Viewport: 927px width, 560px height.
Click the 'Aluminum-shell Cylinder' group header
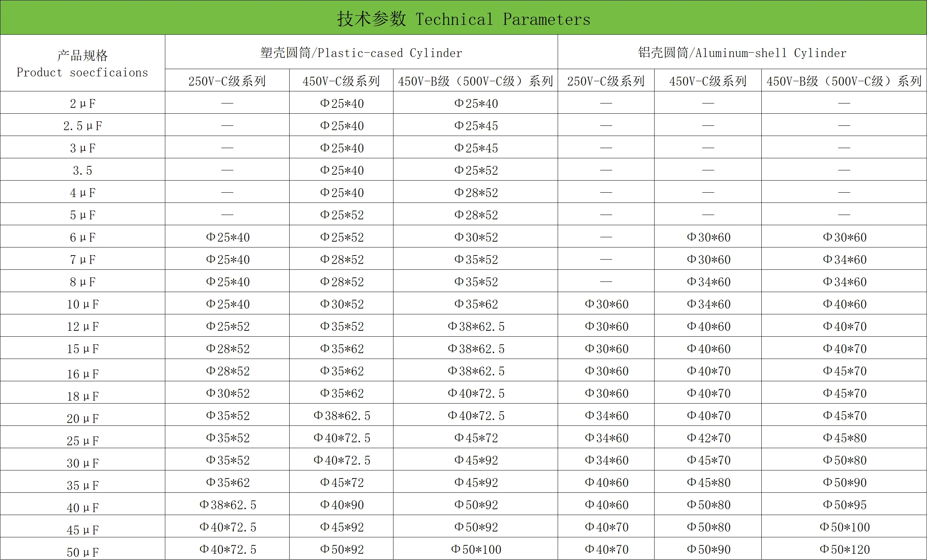pyautogui.click(x=742, y=52)
